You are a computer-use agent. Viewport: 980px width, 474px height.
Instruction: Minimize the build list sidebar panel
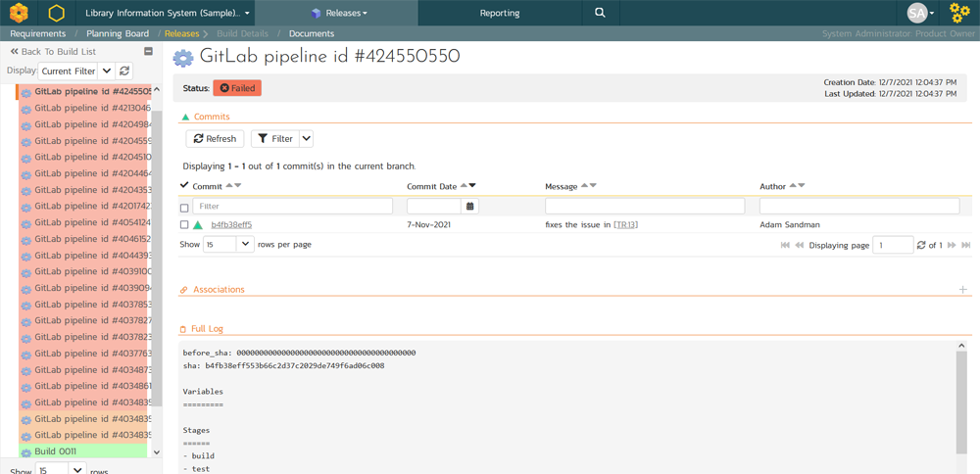148,51
